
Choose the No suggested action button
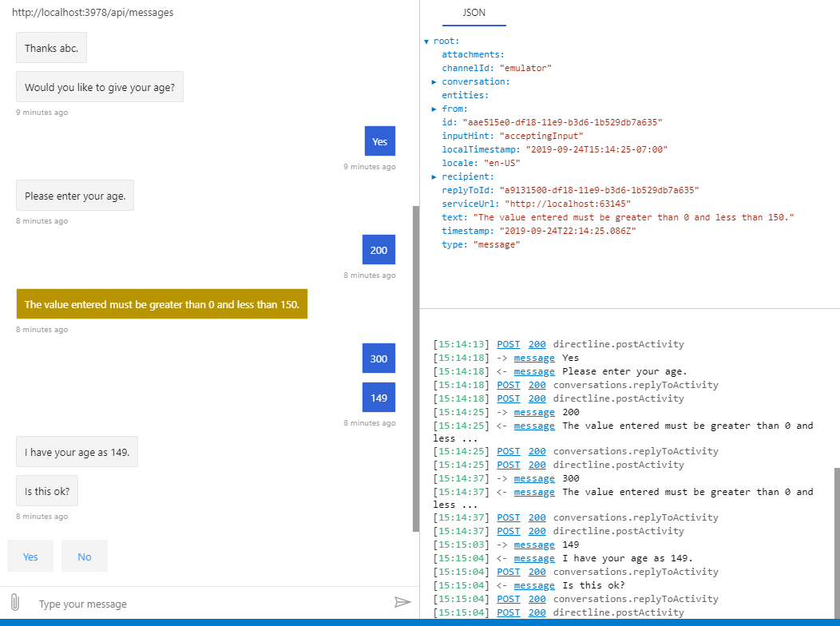coord(85,557)
